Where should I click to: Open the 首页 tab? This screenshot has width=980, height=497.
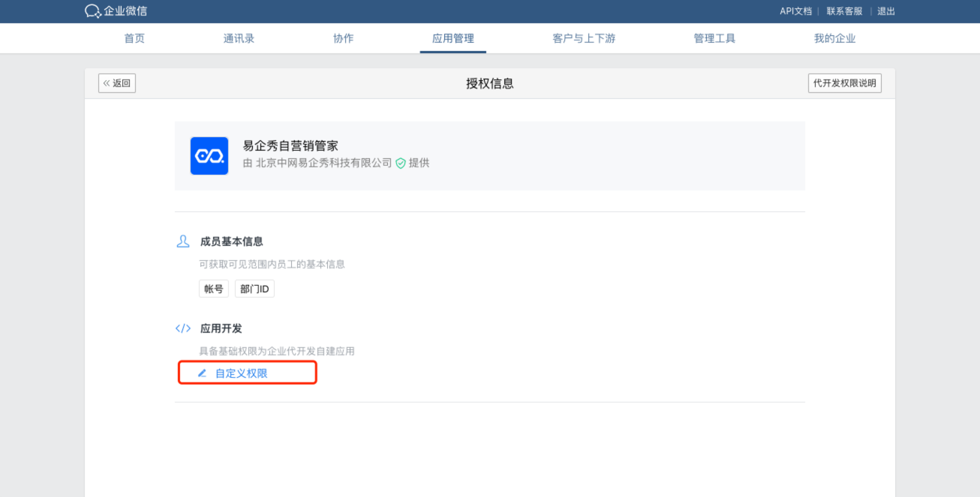[x=134, y=38]
